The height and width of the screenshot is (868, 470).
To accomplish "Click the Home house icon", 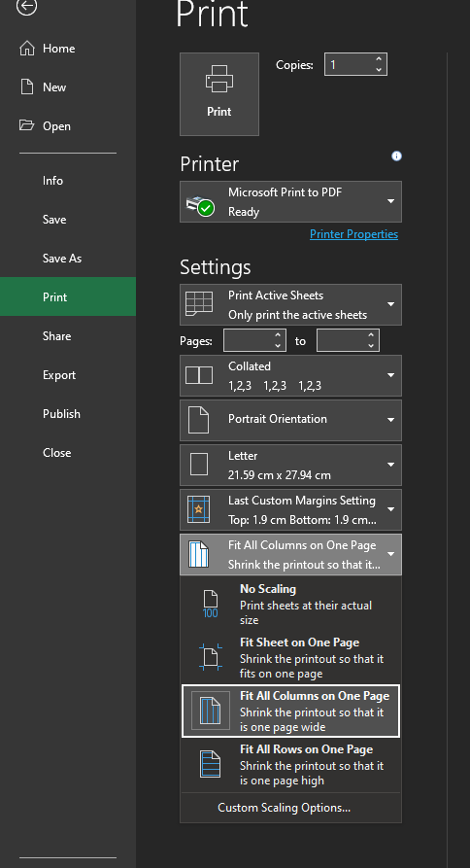I will click(x=27, y=49).
